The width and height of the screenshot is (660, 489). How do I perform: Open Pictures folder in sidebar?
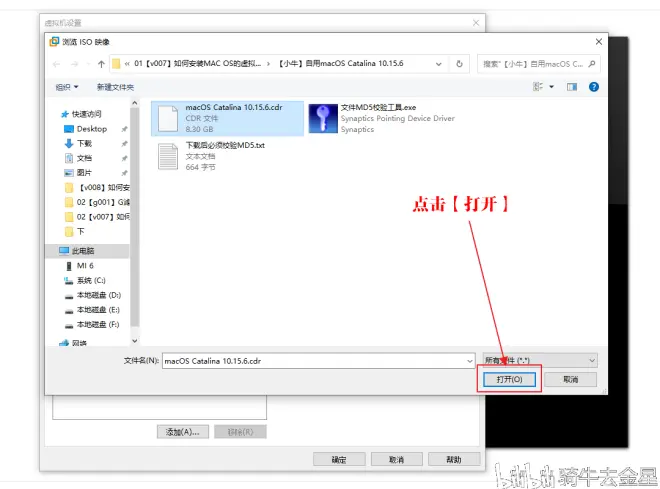(79, 173)
